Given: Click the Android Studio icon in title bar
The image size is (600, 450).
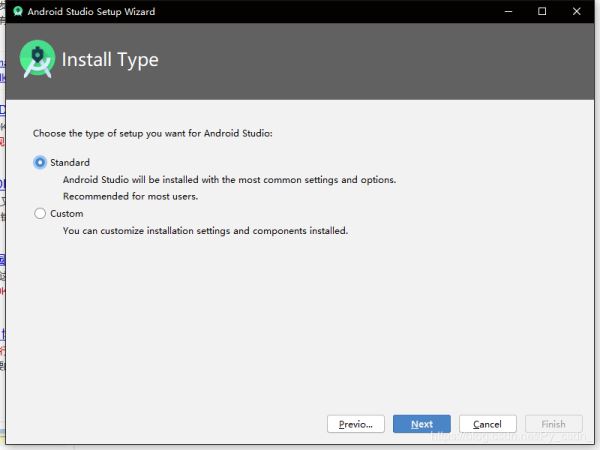Looking at the screenshot, I should 18,12.
